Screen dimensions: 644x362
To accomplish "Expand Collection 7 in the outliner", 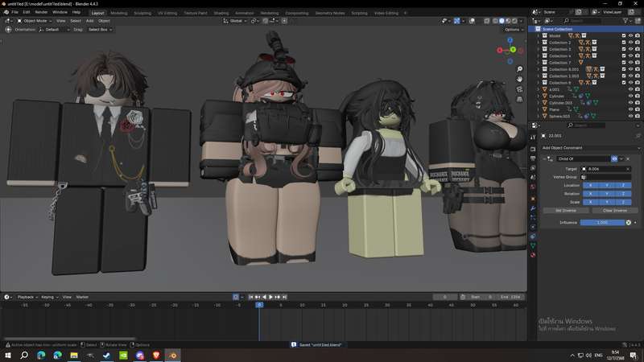I will coord(539,63).
